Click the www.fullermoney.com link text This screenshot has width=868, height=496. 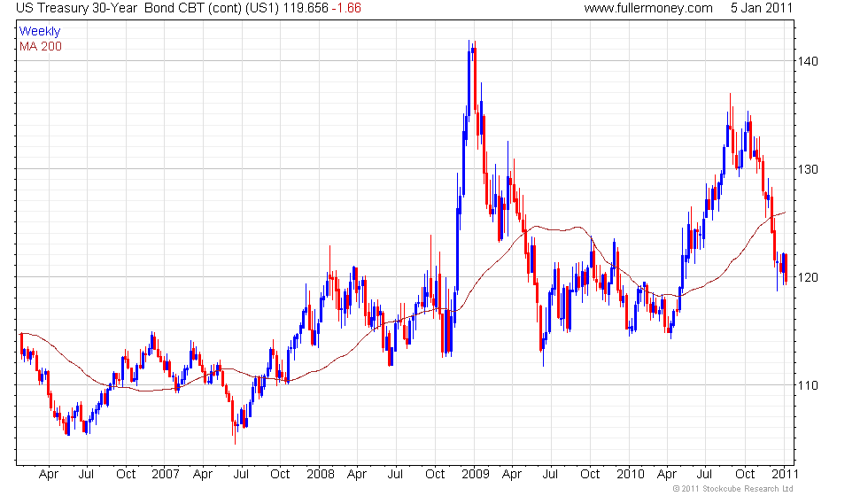point(648,8)
